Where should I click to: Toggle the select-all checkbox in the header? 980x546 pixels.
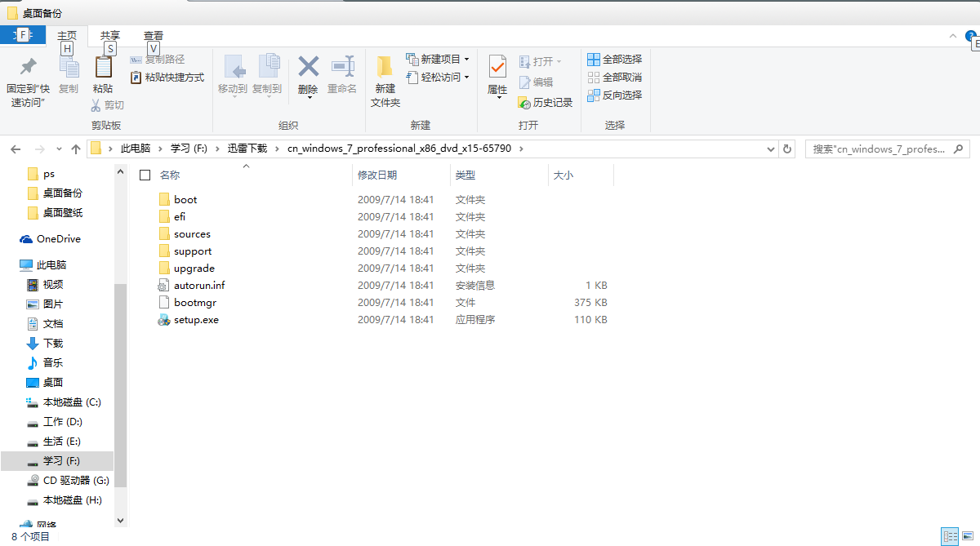pos(145,175)
